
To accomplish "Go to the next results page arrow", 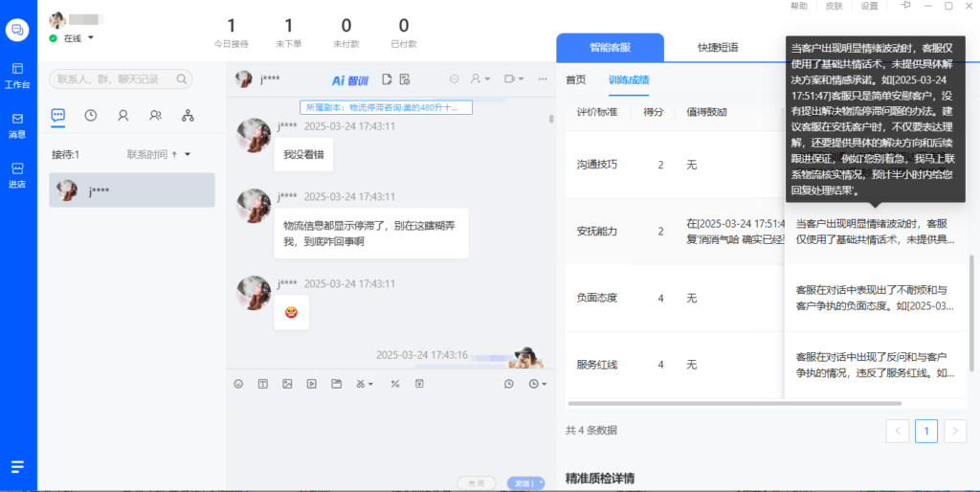I will pos(955,431).
